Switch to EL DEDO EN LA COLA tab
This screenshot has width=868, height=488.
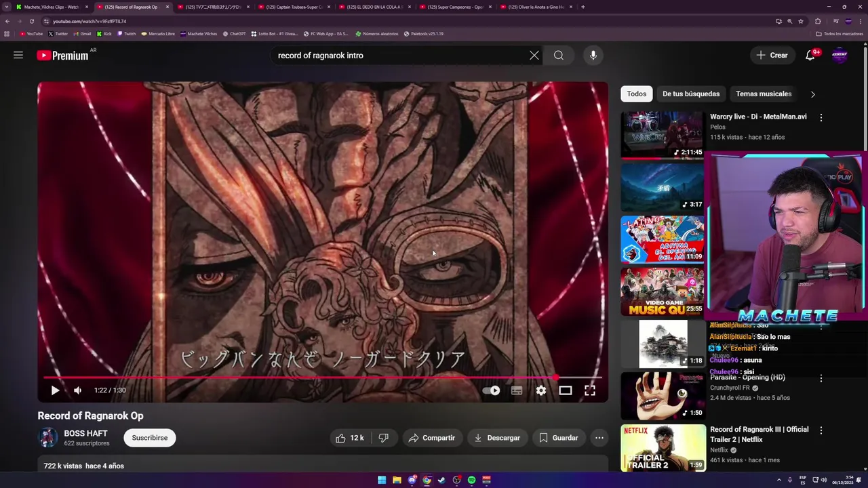[x=374, y=7]
